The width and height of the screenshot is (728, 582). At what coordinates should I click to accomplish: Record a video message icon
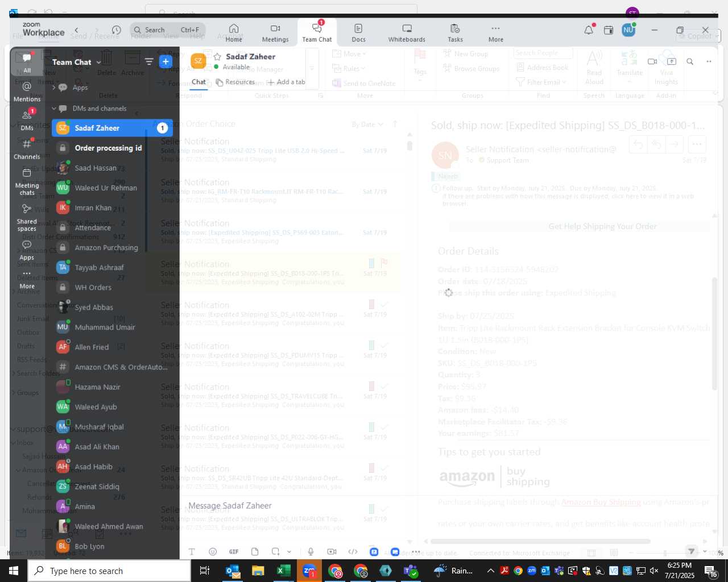point(332,551)
